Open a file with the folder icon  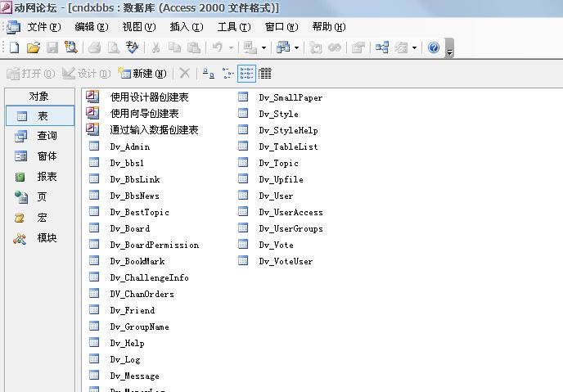point(34,47)
